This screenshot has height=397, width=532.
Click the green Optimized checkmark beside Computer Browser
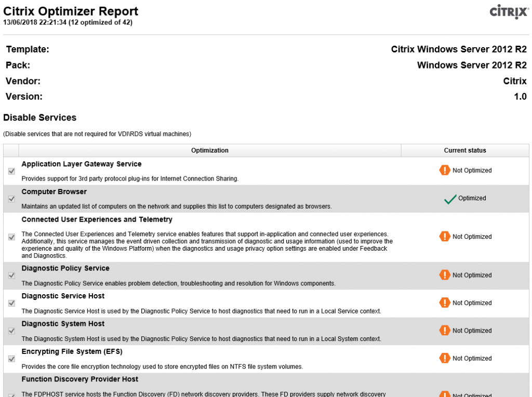click(449, 198)
